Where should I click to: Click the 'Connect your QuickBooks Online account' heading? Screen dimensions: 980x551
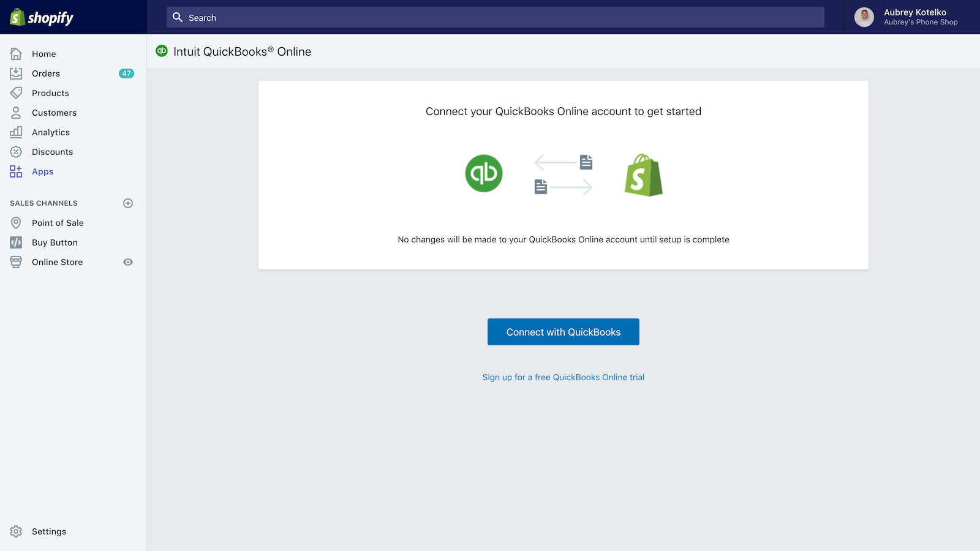pos(563,111)
